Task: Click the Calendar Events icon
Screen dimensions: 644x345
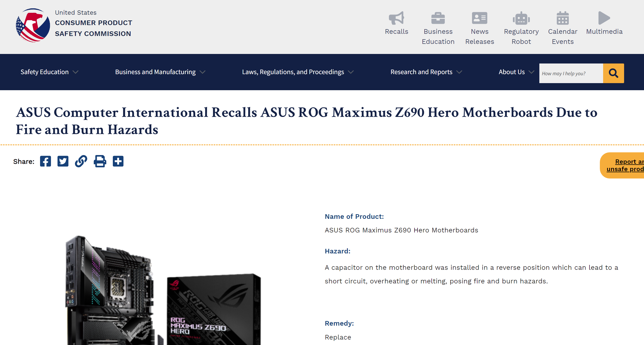Action: (x=563, y=18)
